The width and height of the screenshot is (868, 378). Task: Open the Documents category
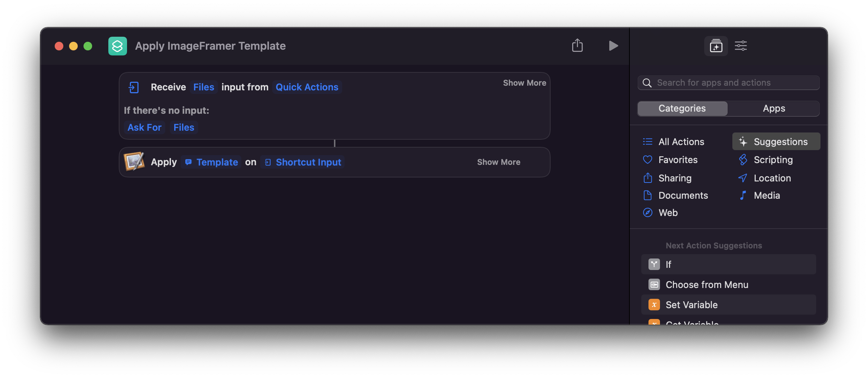coord(675,195)
